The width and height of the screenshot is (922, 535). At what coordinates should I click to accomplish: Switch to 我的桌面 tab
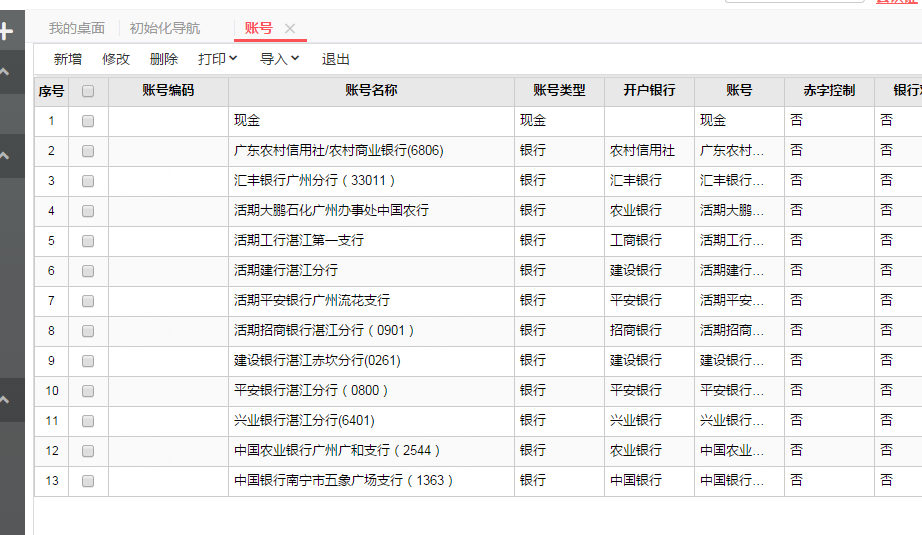(77, 28)
